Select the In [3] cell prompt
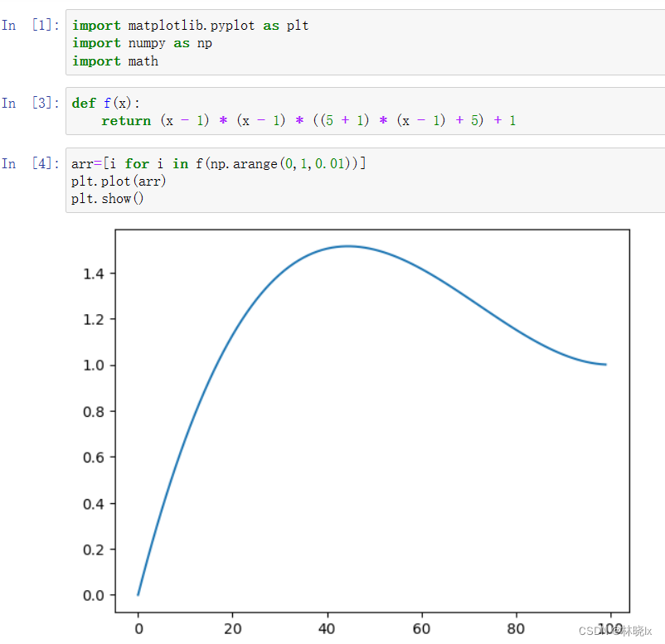 point(30,103)
